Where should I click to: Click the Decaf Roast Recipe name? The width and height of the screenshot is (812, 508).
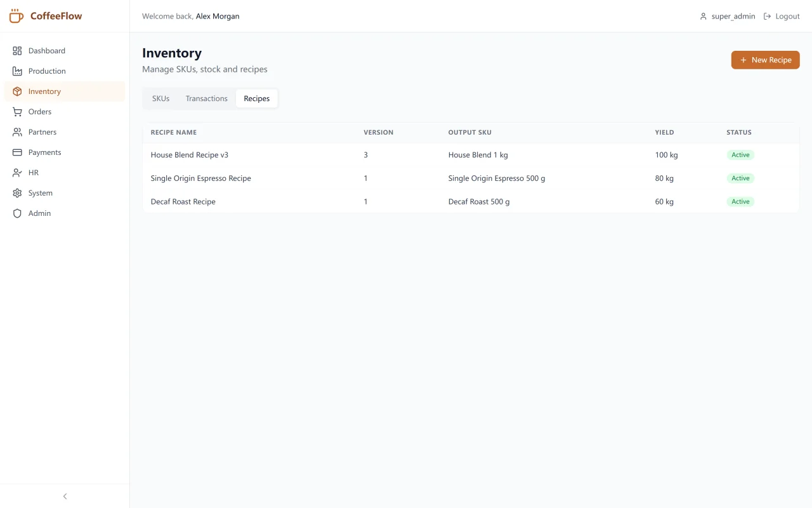tap(183, 202)
